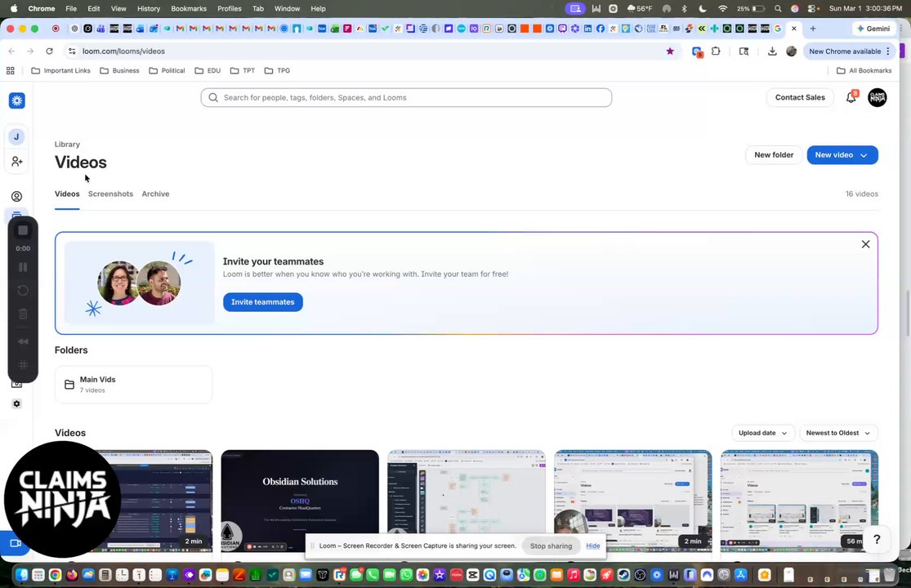Open Chrome three-dot menu
The height and width of the screenshot is (588, 911).
888,51
